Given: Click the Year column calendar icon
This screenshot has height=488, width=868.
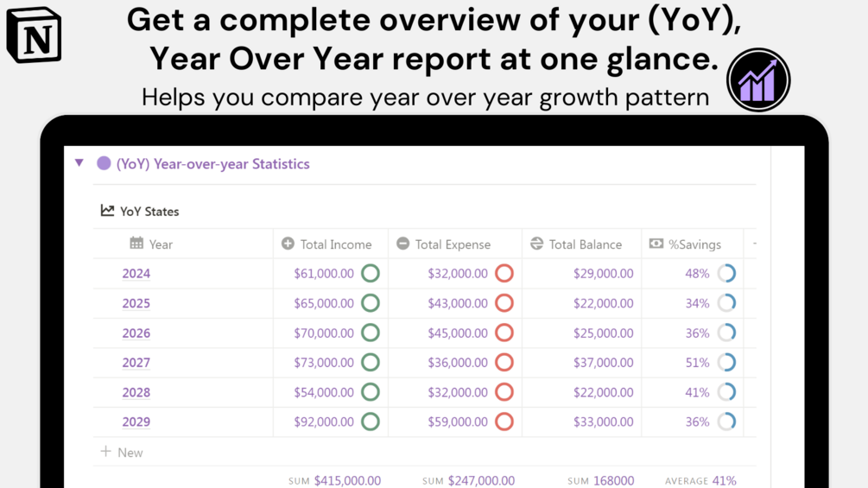Looking at the screenshot, I should (x=136, y=244).
